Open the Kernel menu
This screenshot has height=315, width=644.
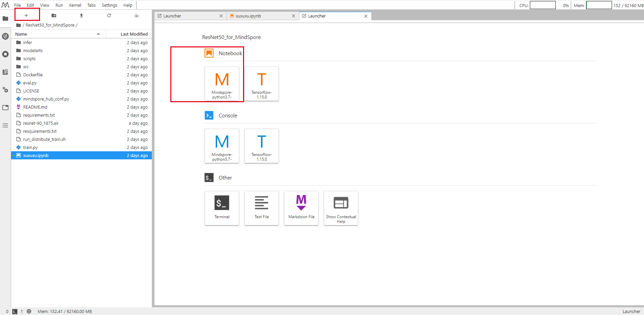click(x=75, y=5)
